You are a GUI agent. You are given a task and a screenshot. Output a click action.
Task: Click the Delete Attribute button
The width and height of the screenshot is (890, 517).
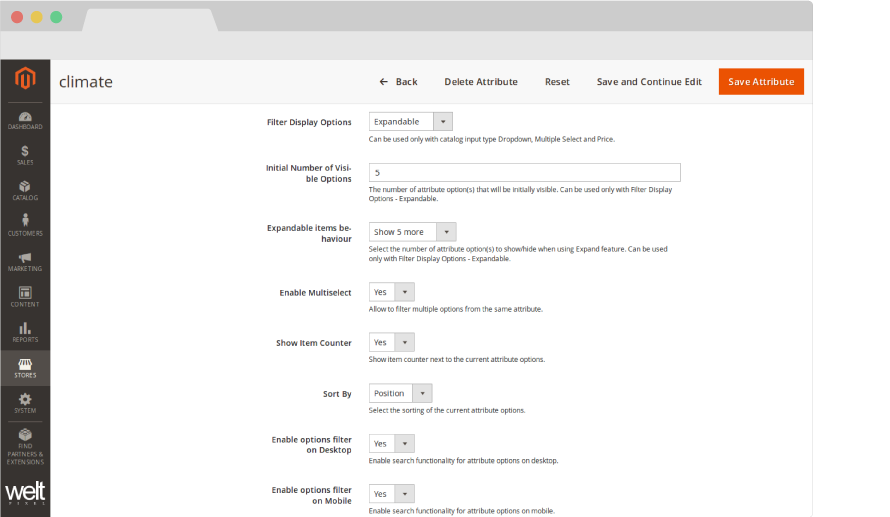481,82
